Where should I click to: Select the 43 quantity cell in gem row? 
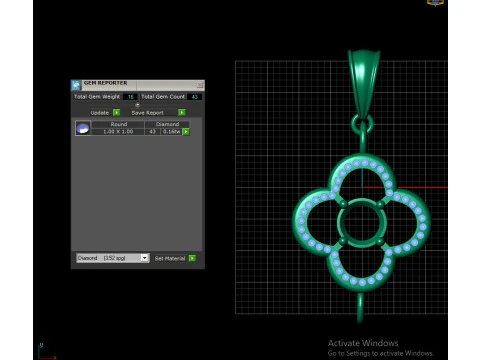click(x=153, y=132)
